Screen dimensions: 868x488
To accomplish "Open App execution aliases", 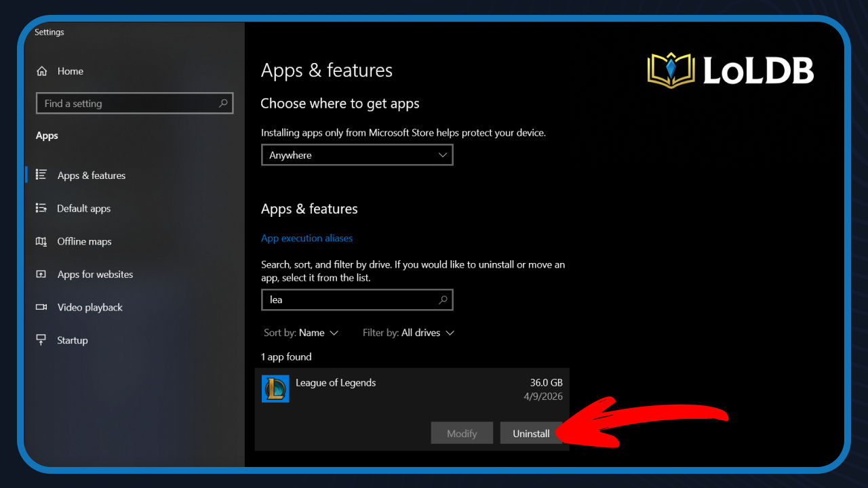I will pos(307,238).
